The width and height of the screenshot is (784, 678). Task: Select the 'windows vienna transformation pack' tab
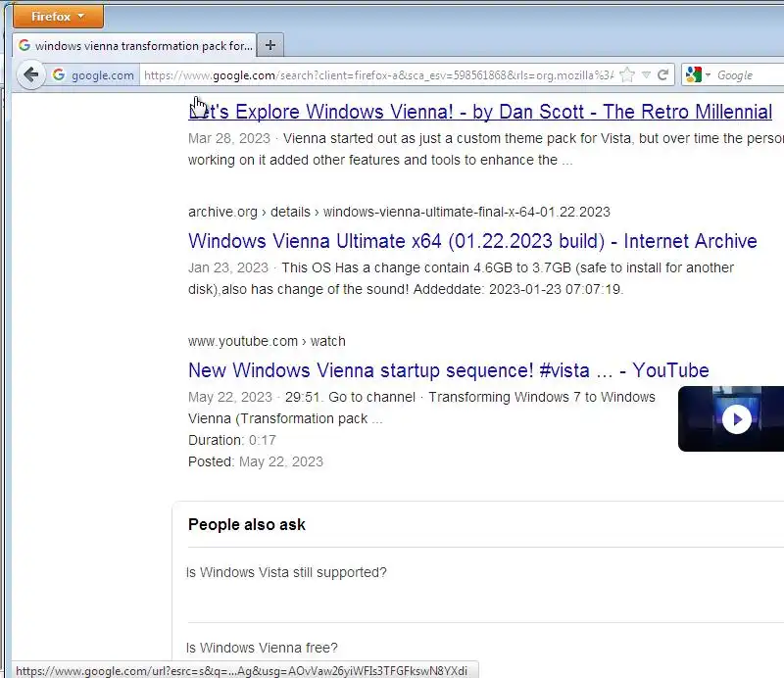tap(135, 45)
